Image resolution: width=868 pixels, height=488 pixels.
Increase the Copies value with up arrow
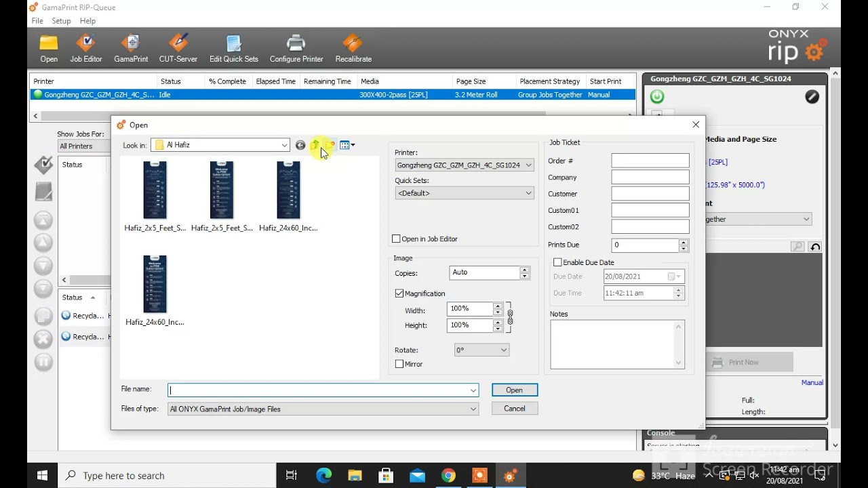[x=524, y=269]
